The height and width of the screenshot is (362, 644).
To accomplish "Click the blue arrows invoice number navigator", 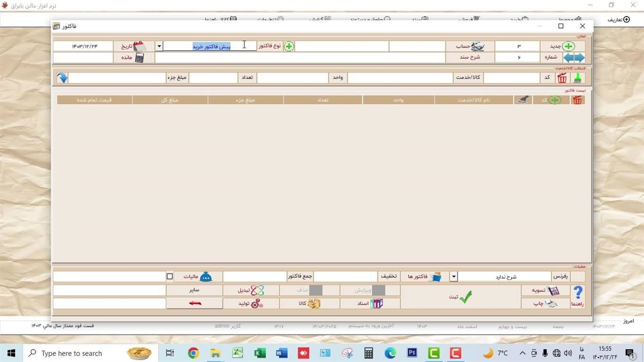I will [574, 57].
